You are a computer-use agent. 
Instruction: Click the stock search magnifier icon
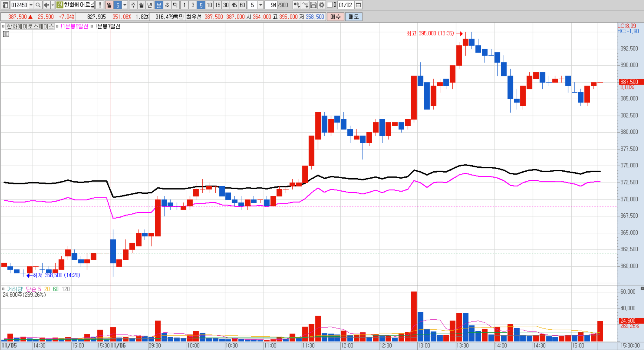click(x=38, y=5)
